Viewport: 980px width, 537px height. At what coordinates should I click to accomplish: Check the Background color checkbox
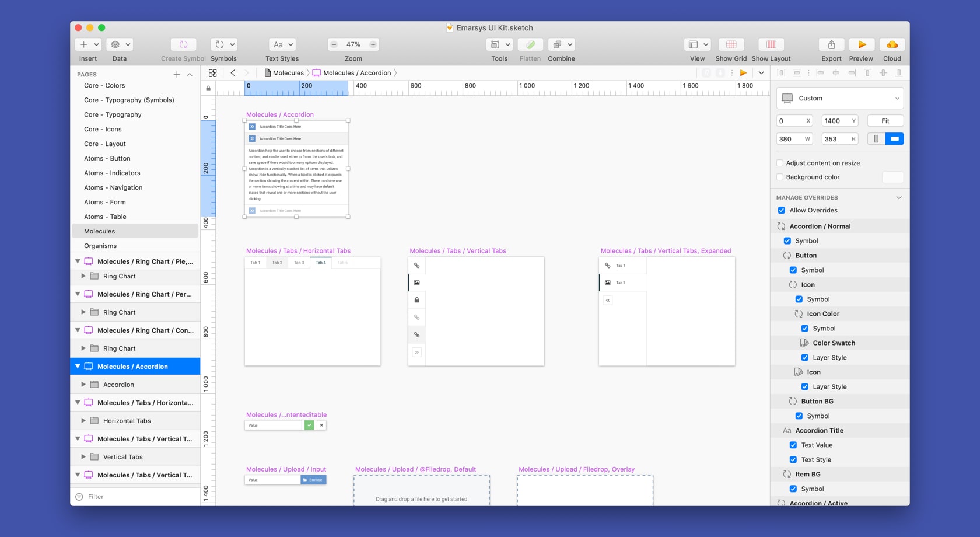click(x=780, y=177)
